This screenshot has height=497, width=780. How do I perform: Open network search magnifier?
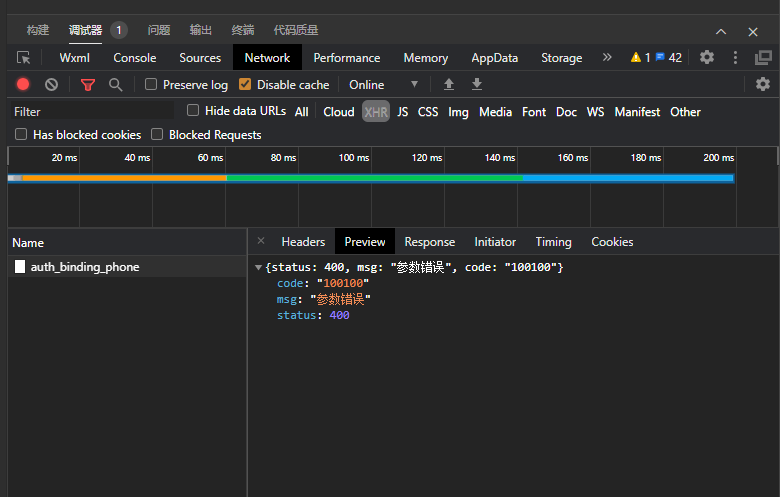pyautogui.click(x=115, y=85)
